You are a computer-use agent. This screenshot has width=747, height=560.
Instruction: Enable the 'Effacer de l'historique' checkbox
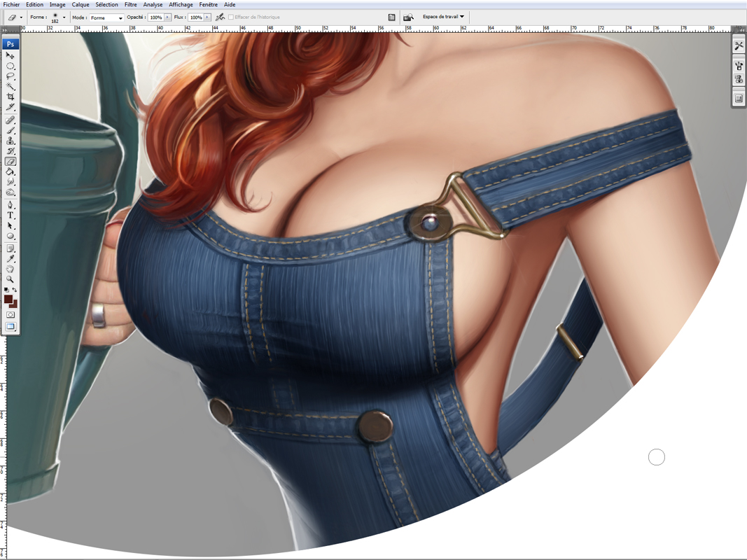tap(230, 17)
